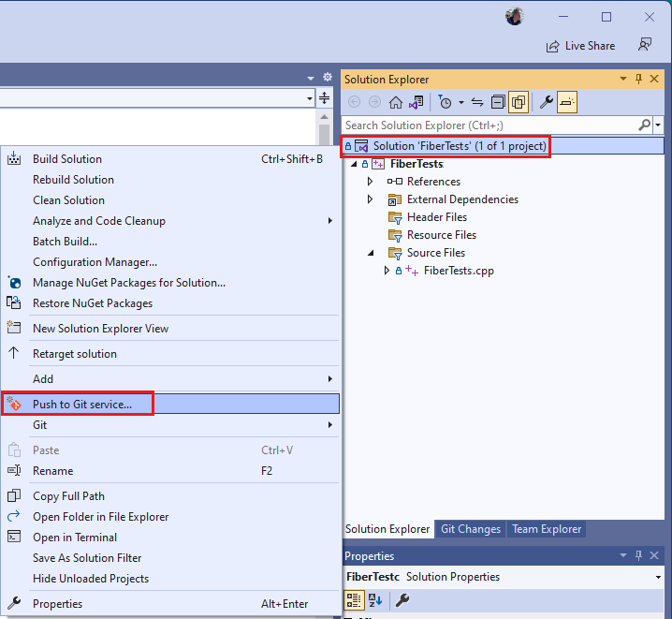Toggle the Preview Selected Items button

pos(567,102)
